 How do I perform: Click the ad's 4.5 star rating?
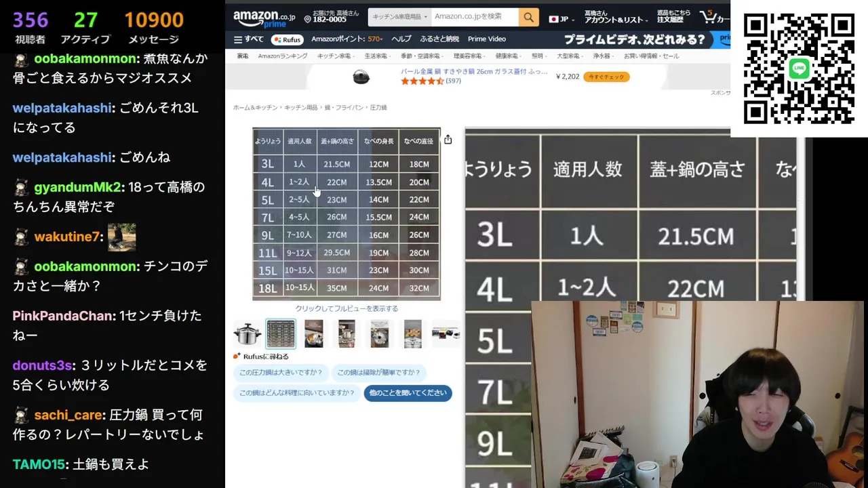[422, 81]
